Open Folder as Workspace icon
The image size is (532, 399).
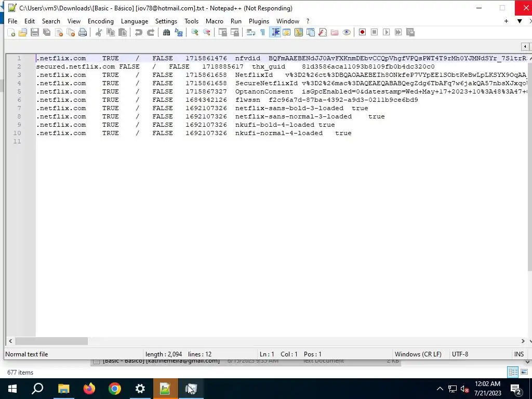335,32
